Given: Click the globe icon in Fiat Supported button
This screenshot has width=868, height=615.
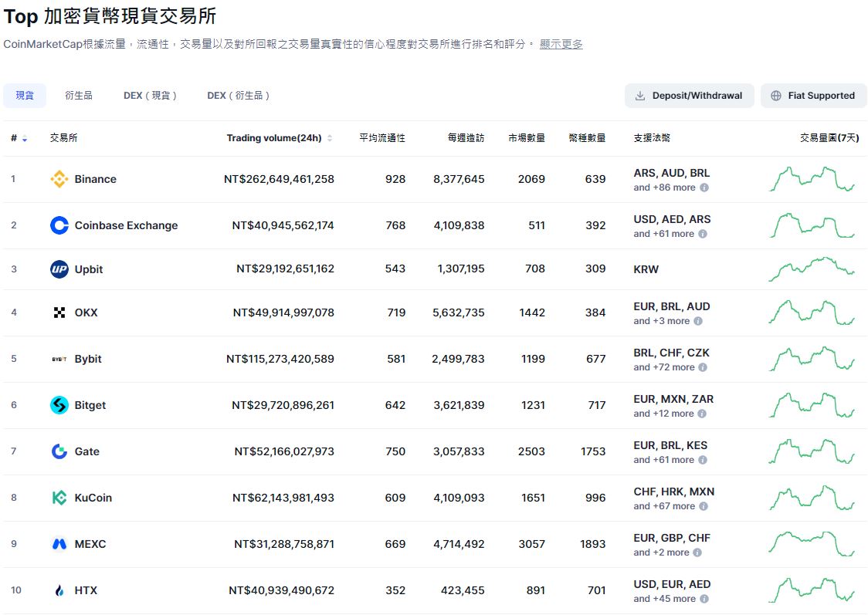Looking at the screenshot, I should click(776, 96).
